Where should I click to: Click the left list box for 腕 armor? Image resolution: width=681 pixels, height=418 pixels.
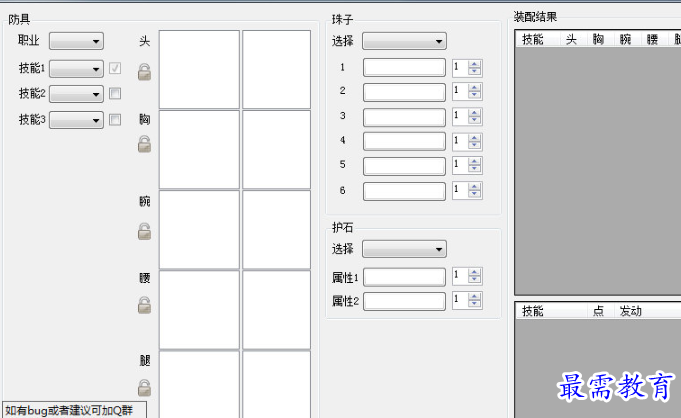point(199,229)
